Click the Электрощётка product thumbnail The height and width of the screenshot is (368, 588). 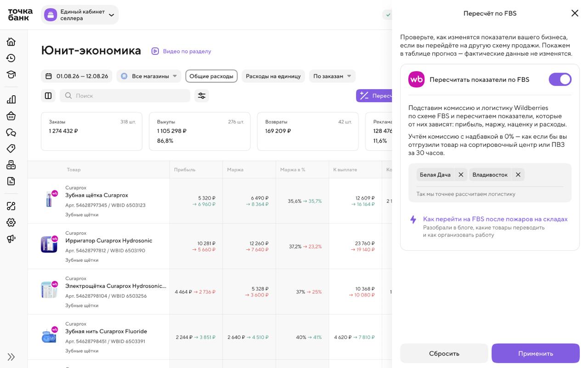[49, 290]
